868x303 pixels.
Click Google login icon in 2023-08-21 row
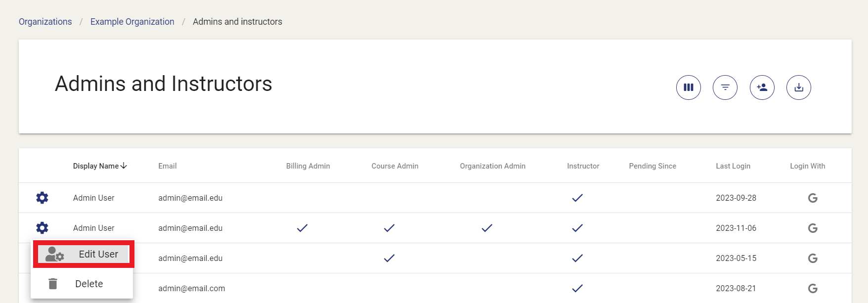pos(813,289)
